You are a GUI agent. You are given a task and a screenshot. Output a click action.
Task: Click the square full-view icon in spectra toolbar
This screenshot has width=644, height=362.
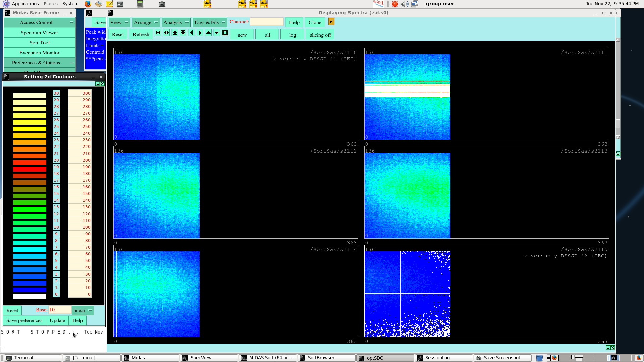[x=225, y=33]
